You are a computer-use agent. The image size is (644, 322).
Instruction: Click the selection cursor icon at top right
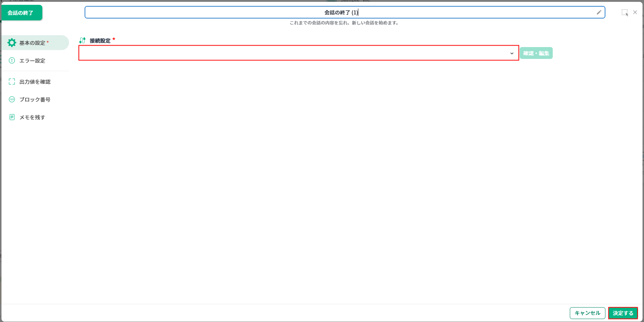point(625,13)
